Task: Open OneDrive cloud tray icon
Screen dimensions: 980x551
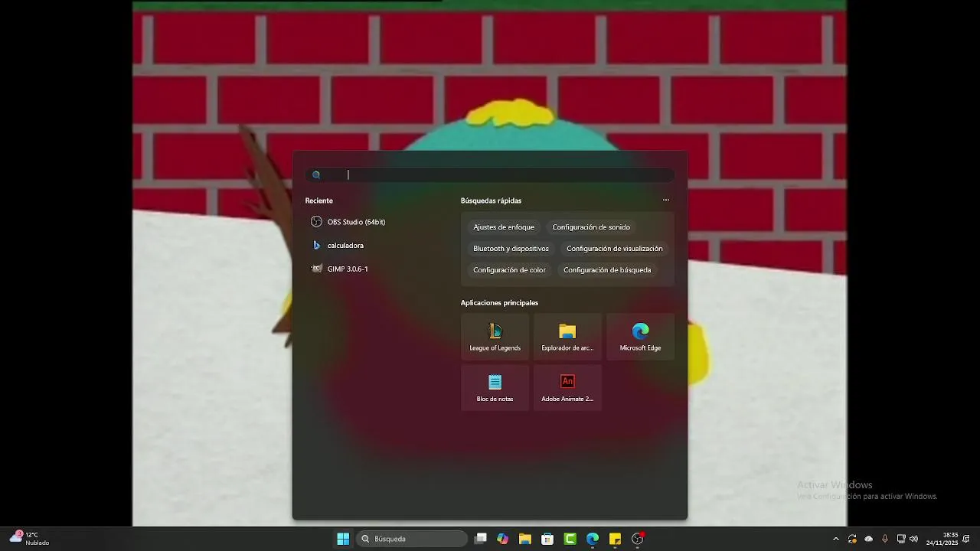Action: tap(868, 539)
